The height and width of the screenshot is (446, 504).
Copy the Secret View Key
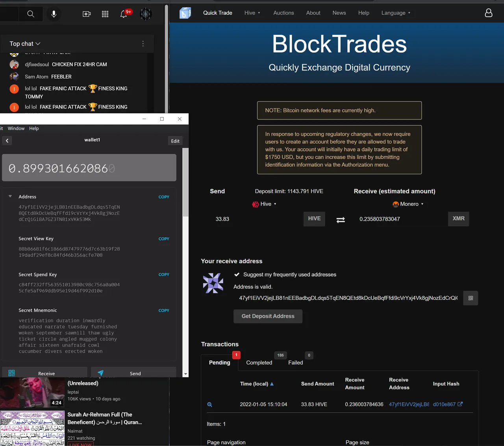(164, 239)
